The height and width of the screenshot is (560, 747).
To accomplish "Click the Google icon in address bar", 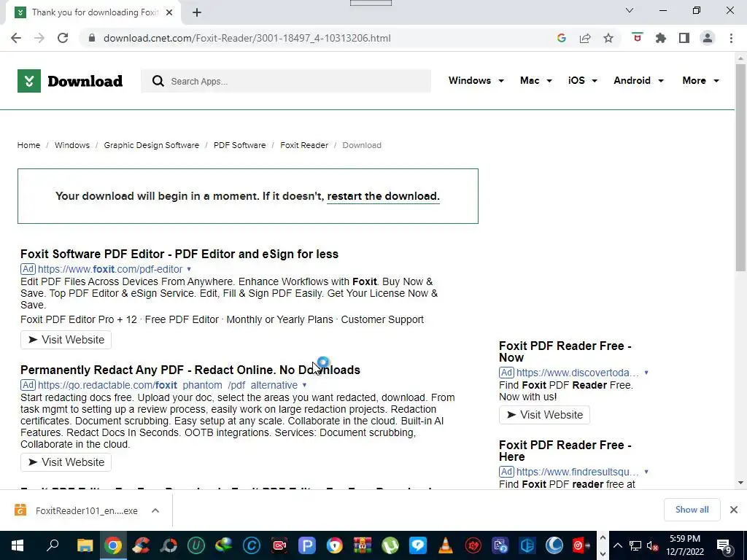I will click(x=561, y=38).
